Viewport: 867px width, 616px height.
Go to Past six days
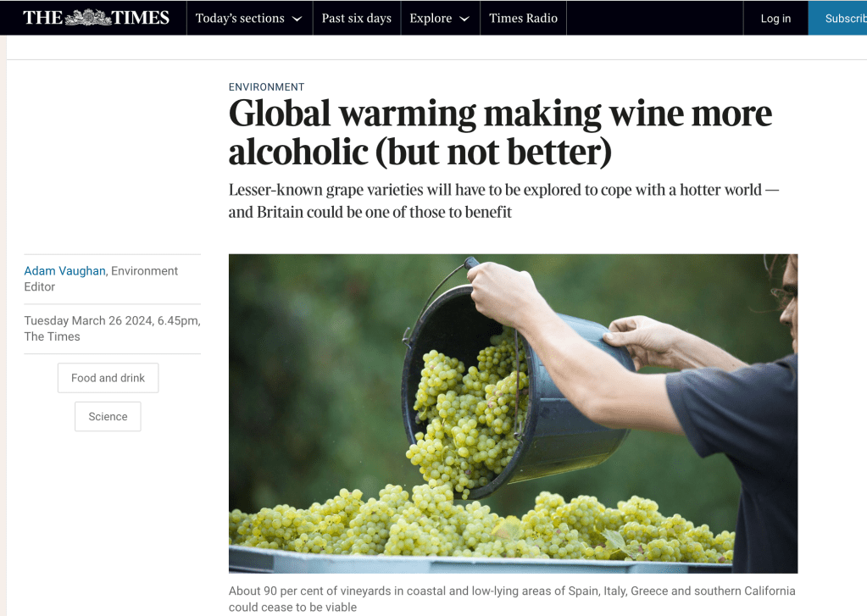click(356, 19)
